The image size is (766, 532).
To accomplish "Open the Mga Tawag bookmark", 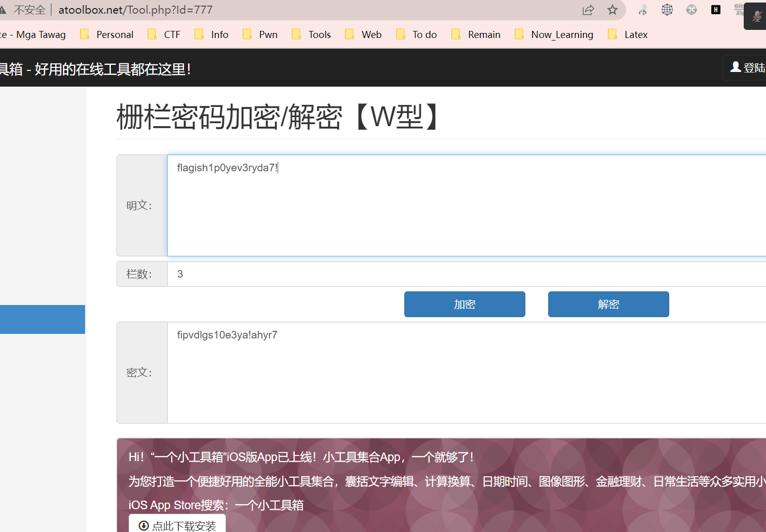I will coord(33,34).
